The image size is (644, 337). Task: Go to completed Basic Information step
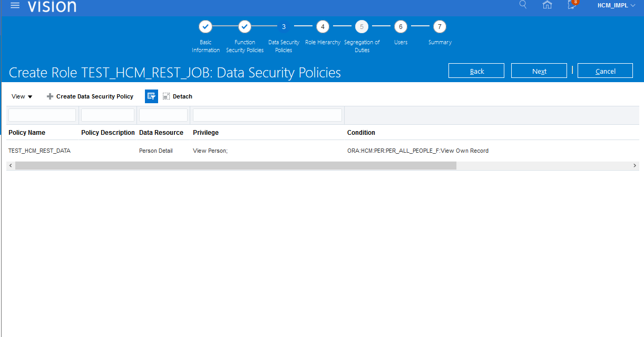pyautogui.click(x=206, y=26)
